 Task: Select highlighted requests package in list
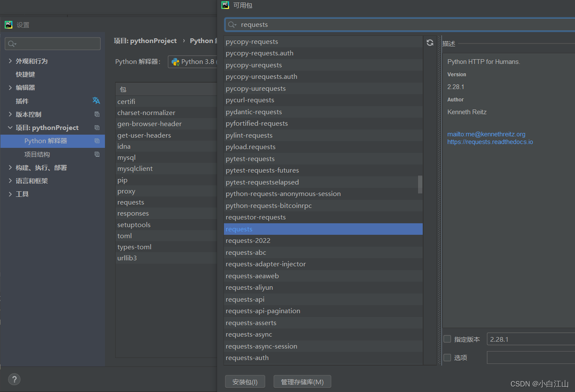(x=323, y=229)
